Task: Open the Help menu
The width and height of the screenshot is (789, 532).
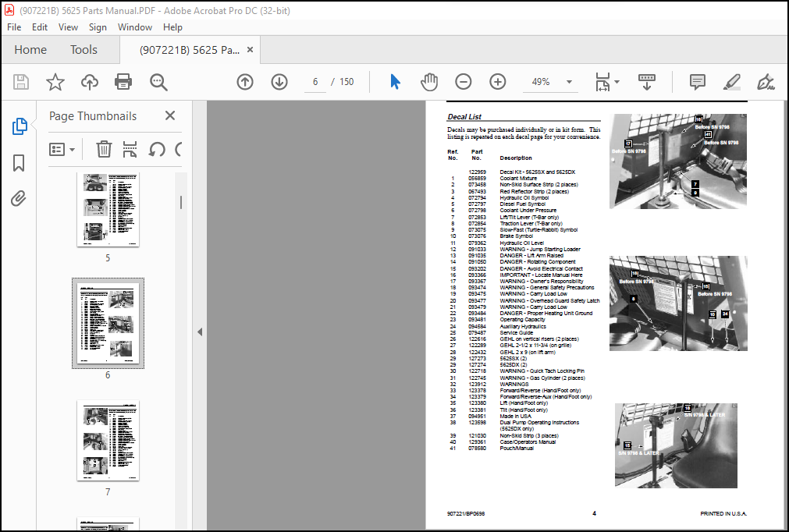Action: pos(172,27)
